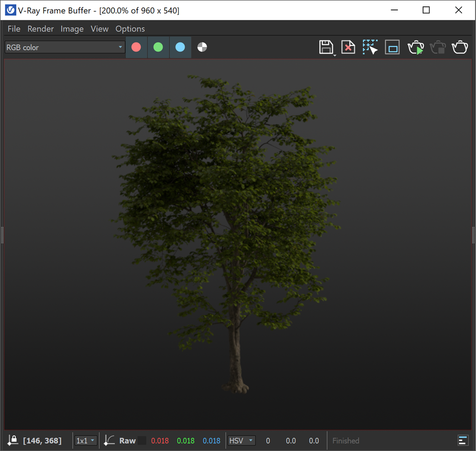Click the Raw values button
This screenshot has width=476, height=451.
[x=127, y=440]
